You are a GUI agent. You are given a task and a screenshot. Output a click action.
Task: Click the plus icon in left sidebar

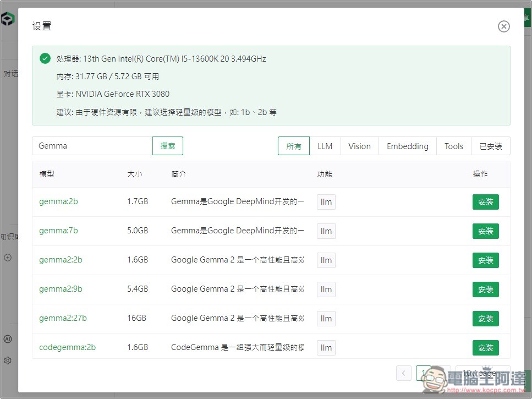click(8, 258)
